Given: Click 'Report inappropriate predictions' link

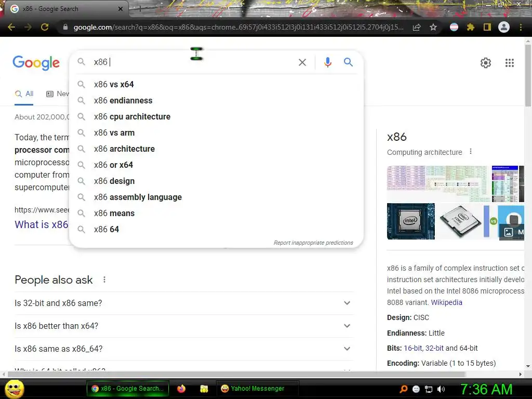Looking at the screenshot, I should (x=313, y=243).
